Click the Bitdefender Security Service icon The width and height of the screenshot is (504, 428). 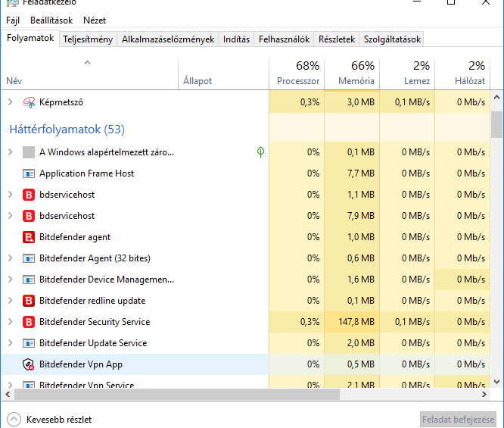[29, 322]
